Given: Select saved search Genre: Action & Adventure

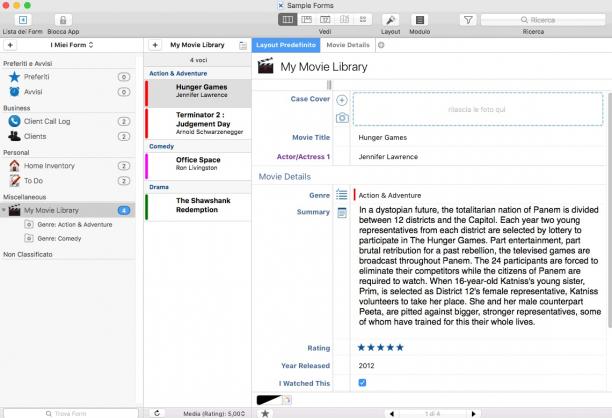Looking at the screenshot, I should (x=74, y=224).
